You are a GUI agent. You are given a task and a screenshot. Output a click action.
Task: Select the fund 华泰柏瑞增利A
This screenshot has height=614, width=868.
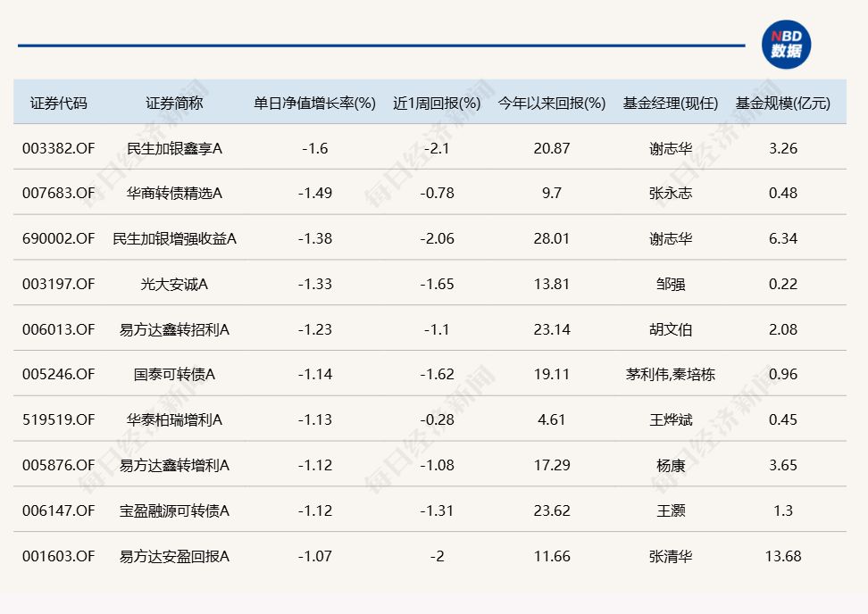174,419
